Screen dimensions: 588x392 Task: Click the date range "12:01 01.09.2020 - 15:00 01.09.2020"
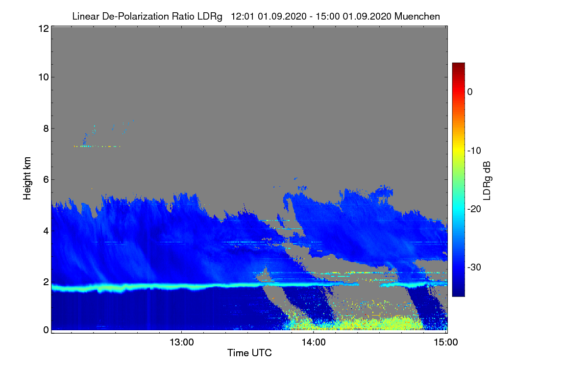(x=311, y=16)
